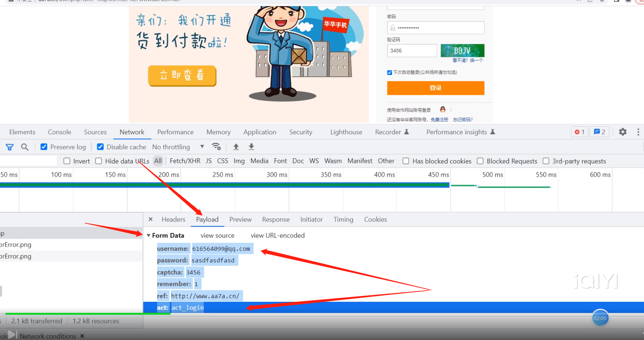This screenshot has width=644, height=340.
Task: Switch to the Elements tab
Action: pyautogui.click(x=22, y=132)
